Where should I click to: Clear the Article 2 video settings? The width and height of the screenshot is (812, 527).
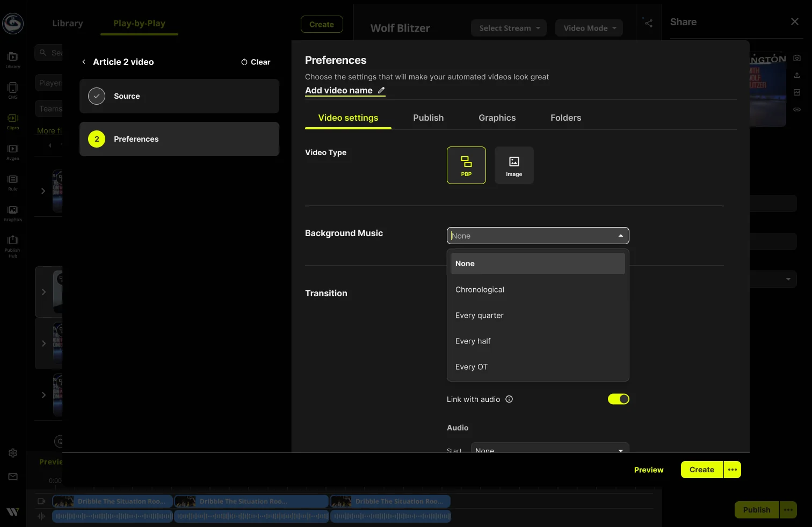tap(256, 62)
